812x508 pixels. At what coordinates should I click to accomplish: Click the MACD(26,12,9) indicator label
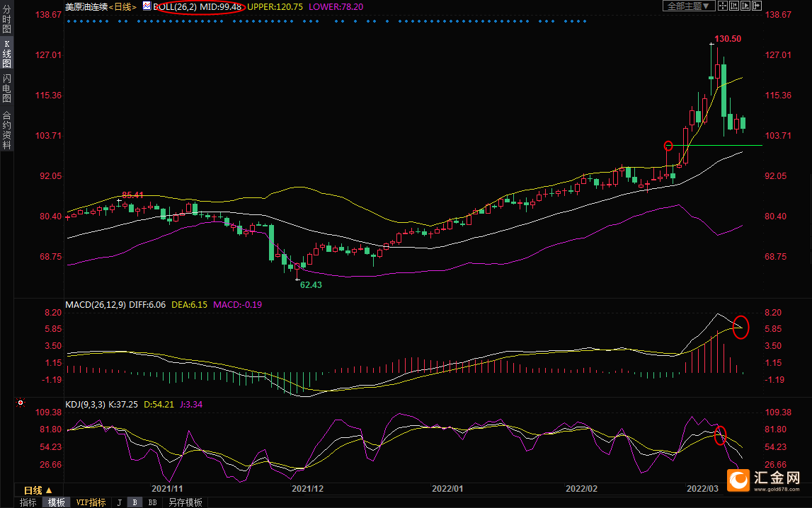pyautogui.click(x=96, y=305)
